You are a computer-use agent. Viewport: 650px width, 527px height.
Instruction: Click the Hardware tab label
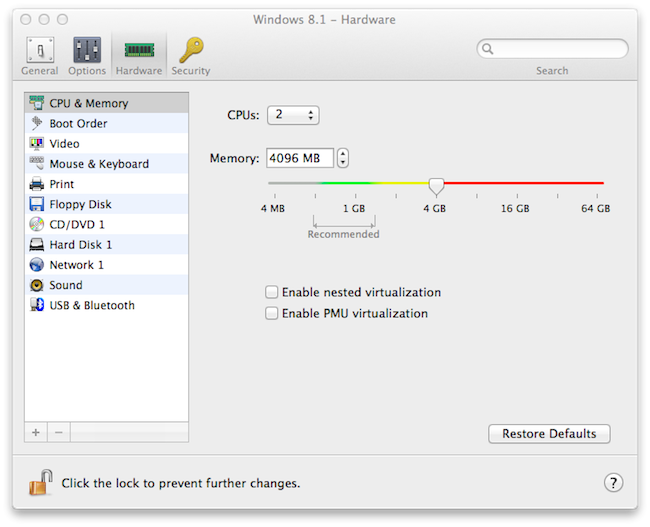tap(139, 70)
